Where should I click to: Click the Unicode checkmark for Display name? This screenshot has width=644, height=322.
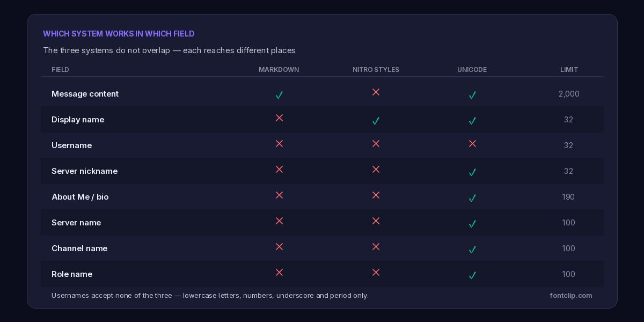[472, 121]
